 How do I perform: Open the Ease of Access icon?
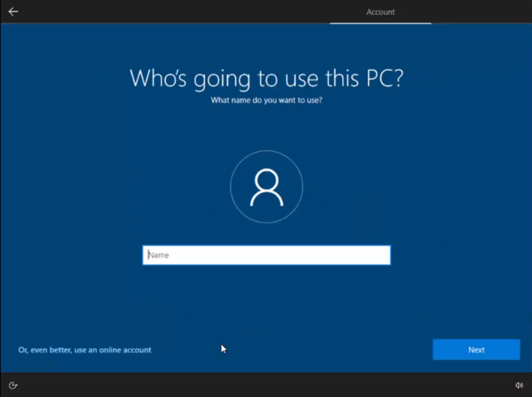[13, 385]
